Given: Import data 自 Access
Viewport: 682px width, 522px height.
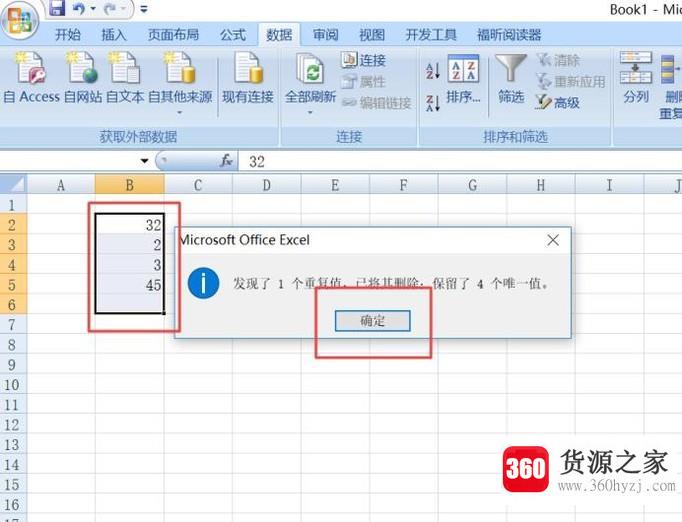Looking at the screenshot, I should click(31, 78).
